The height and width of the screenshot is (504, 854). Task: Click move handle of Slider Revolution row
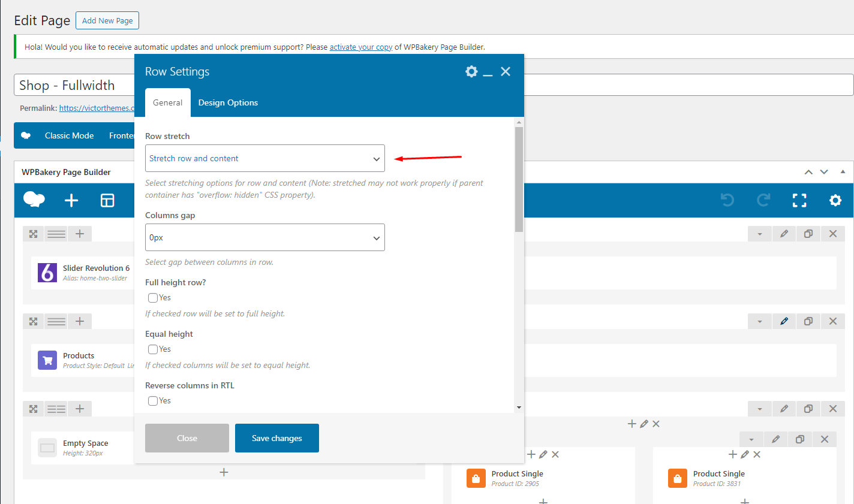(x=34, y=234)
